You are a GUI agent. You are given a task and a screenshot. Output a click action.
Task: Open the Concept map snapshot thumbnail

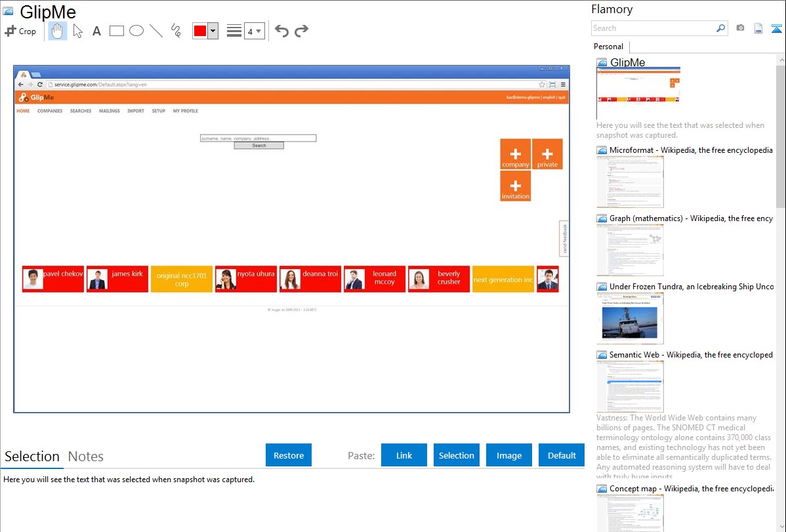pos(630,513)
